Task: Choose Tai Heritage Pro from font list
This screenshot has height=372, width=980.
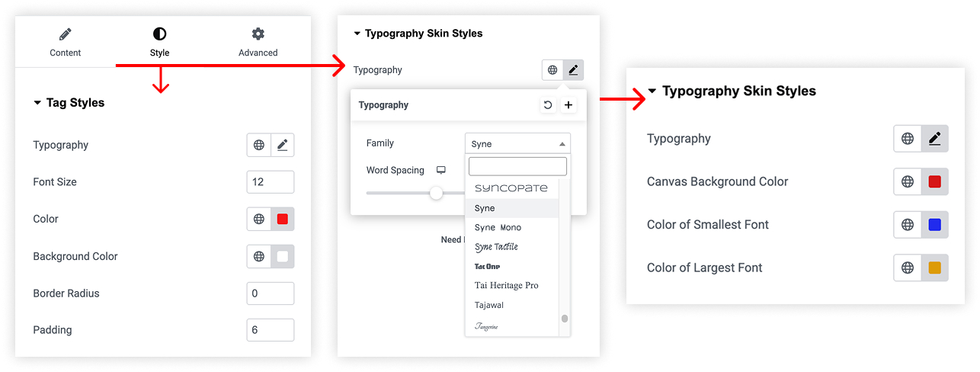Action: (506, 285)
